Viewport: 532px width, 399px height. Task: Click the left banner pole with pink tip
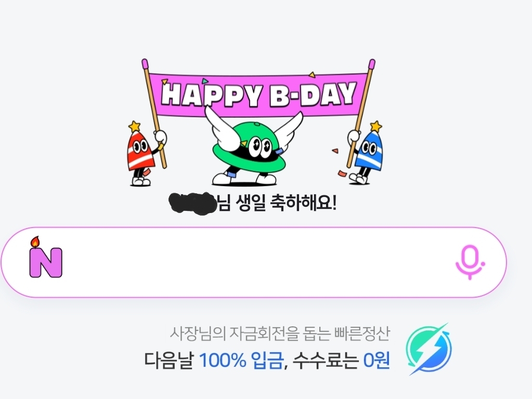154,114
